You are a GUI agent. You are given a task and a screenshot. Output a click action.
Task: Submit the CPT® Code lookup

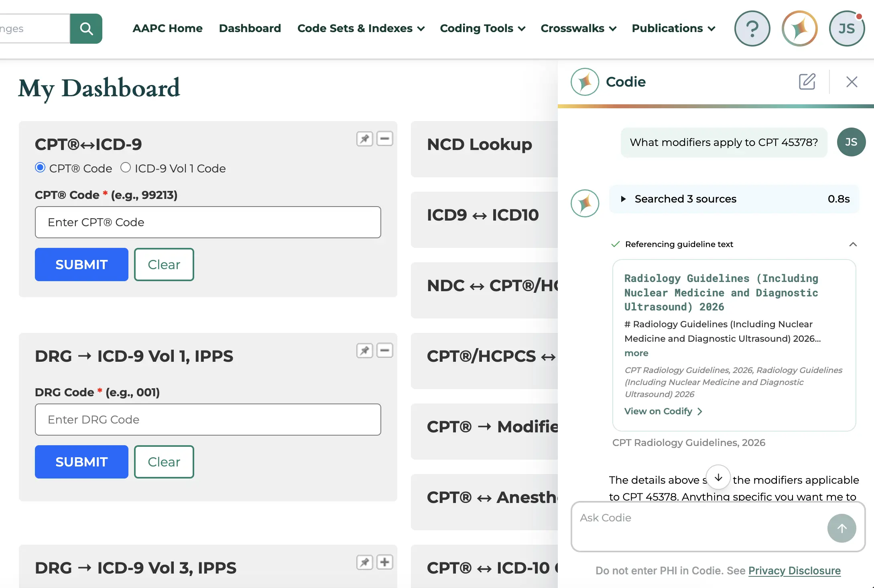pyautogui.click(x=81, y=265)
